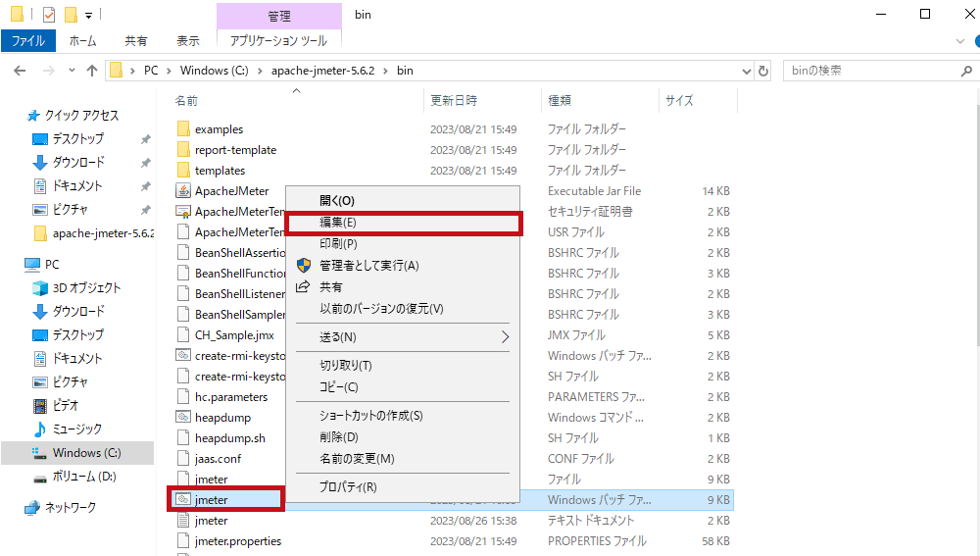Open the recent locations dropdown arrow
Screen dimensions: 980x556
tap(72, 71)
